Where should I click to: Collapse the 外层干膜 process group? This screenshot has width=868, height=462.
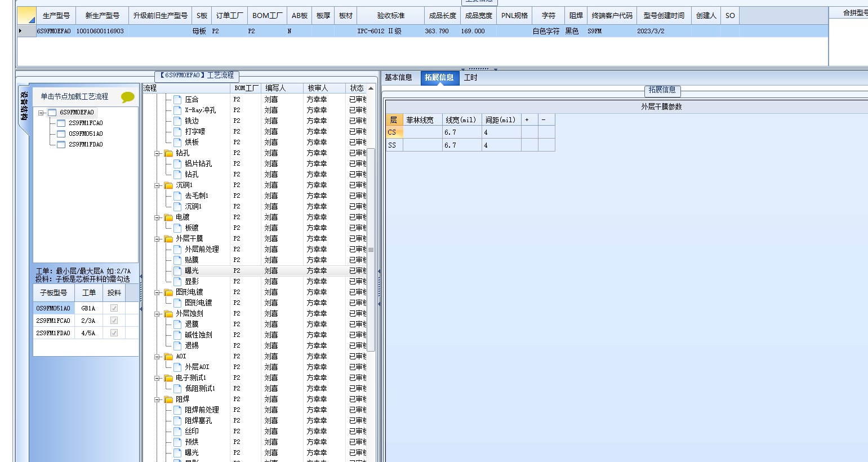tap(158, 239)
